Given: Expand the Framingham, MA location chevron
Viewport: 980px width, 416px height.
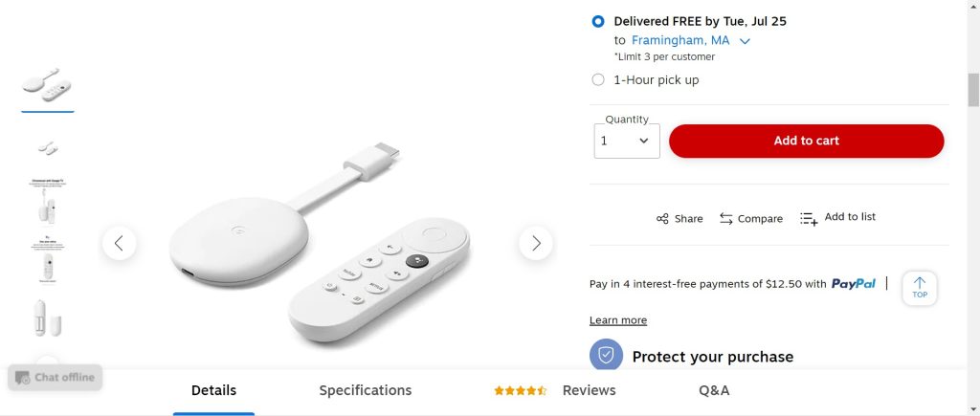Looking at the screenshot, I should pos(745,41).
